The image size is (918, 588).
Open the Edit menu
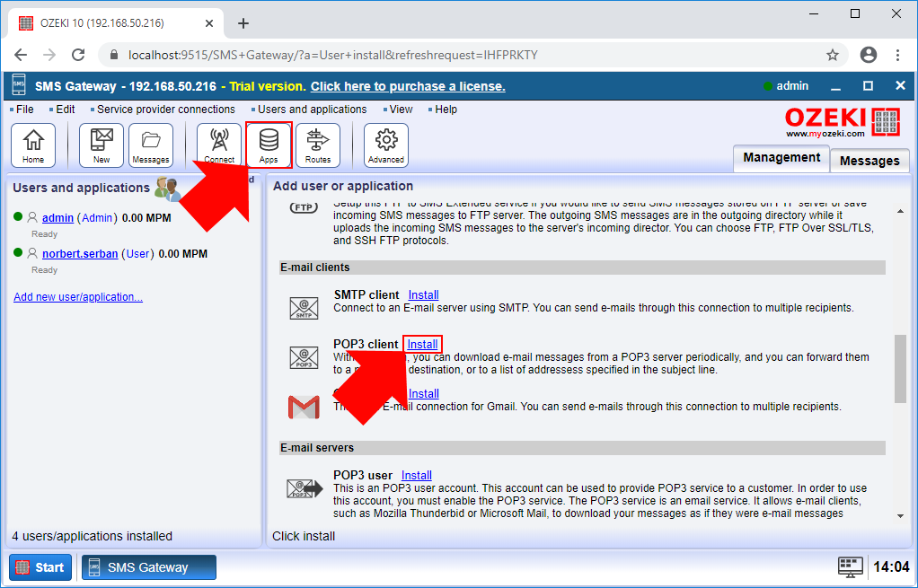click(65, 110)
